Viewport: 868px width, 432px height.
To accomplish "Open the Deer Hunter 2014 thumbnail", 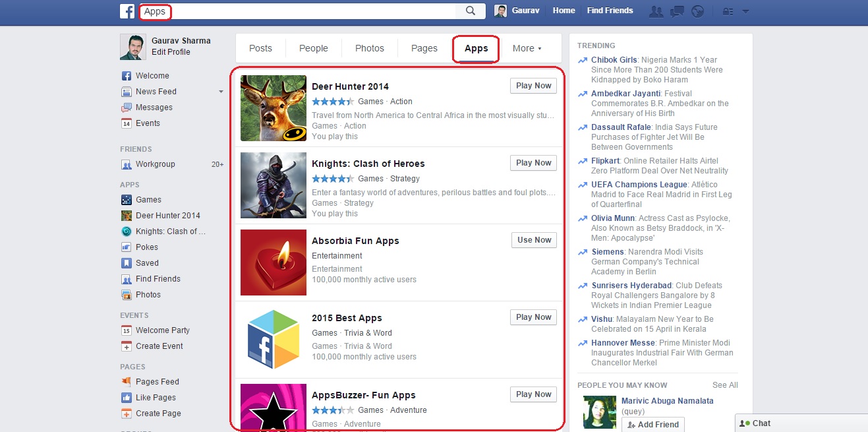I will tap(274, 108).
